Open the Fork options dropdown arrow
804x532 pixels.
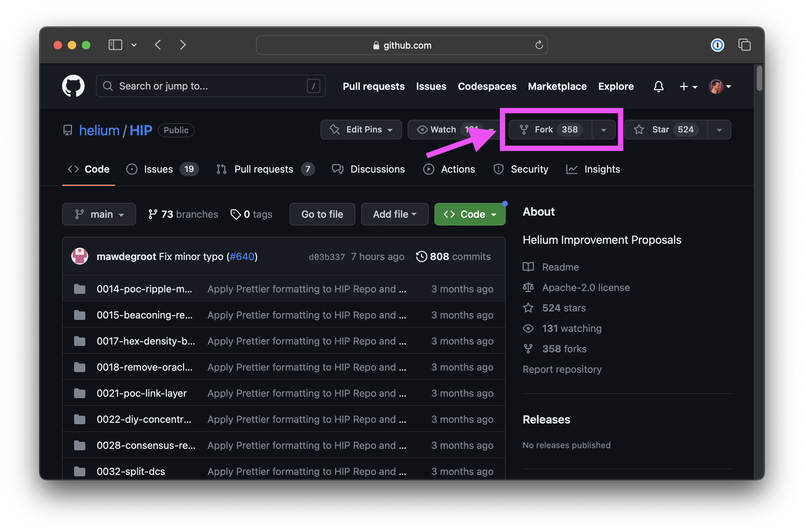(604, 130)
